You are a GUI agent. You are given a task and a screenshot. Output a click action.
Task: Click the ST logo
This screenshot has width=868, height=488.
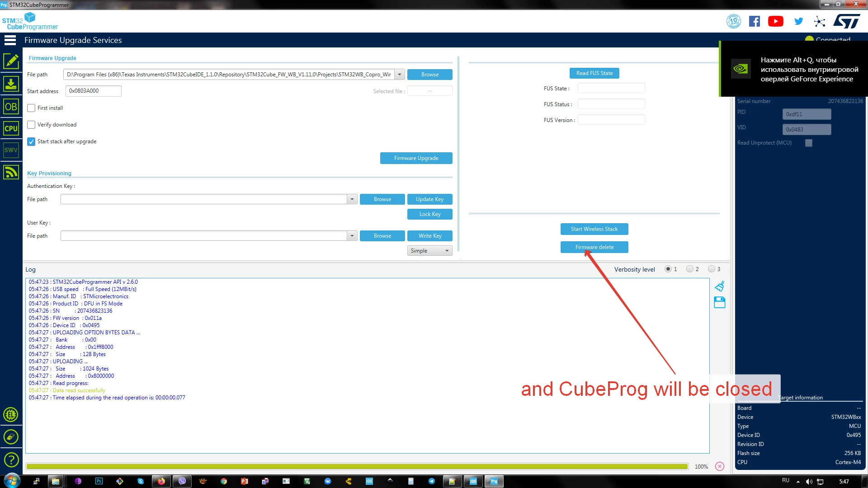(847, 21)
